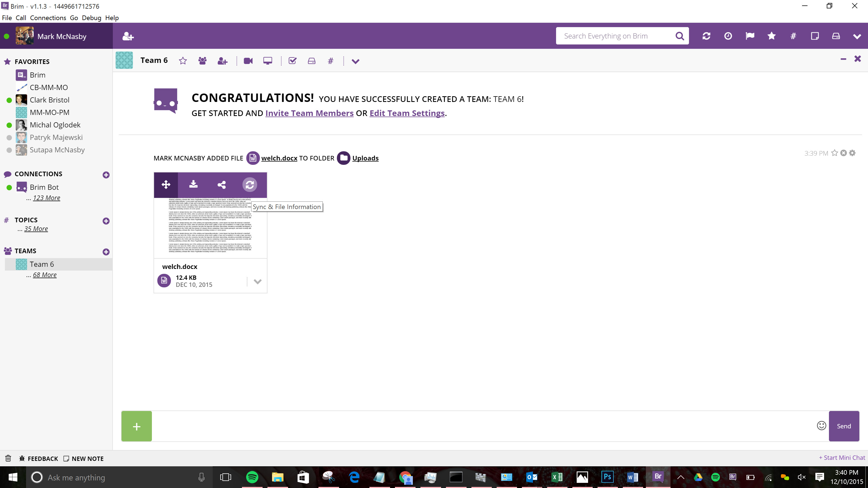Open starred items in top bar
868x488 pixels.
(x=771, y=36)
